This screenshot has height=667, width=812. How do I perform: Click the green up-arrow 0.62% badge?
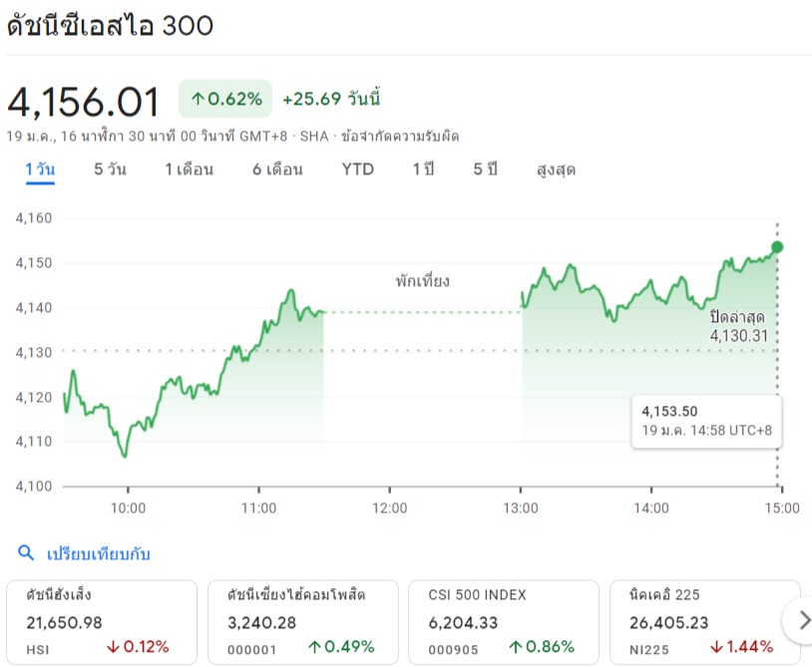click(x=225, y=99)
